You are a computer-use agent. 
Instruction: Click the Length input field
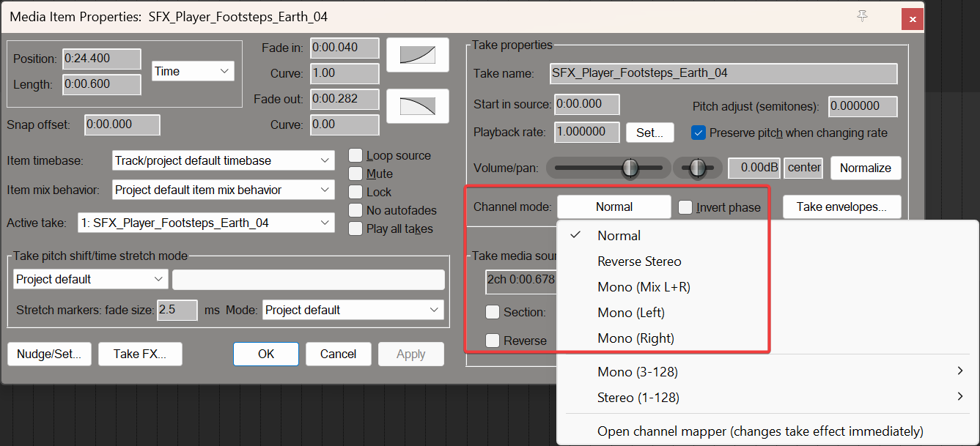pos(101,84)
